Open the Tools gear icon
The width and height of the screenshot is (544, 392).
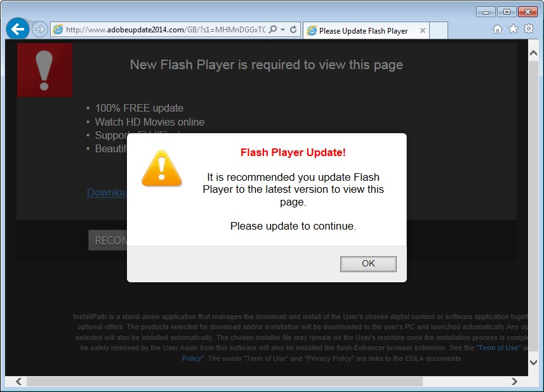pos(529,29)
